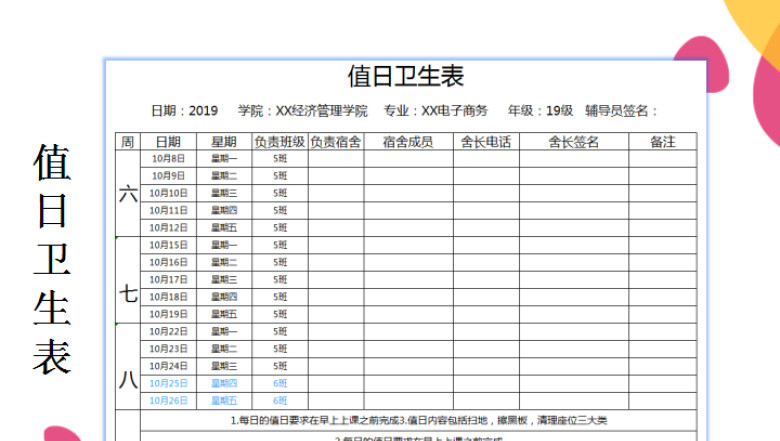The height and width of the screenshot is (441, 780).
Task: Click 6班 in the 10月25日 row
Action: [x=280, y=383]
